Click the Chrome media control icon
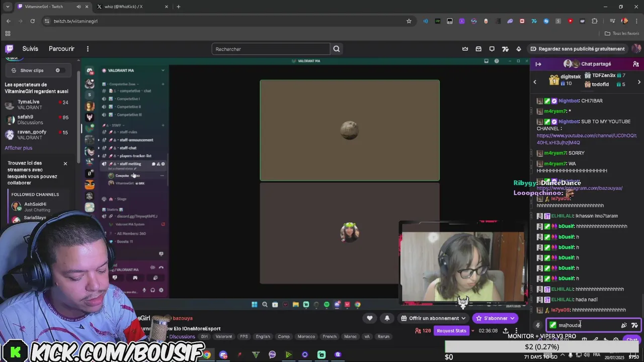Viewport: 644px width, 362px height. (612, 21)
